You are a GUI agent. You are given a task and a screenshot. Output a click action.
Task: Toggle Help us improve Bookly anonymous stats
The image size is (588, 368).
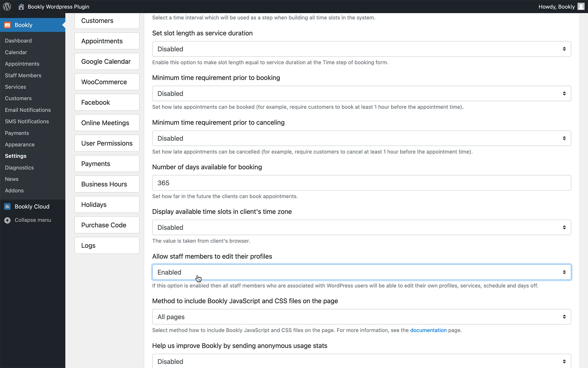click(x=361, y=361)
